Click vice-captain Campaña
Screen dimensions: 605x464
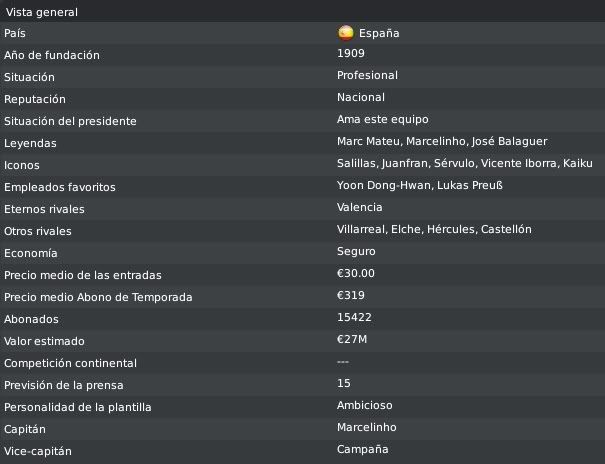(x=363, y=450)
